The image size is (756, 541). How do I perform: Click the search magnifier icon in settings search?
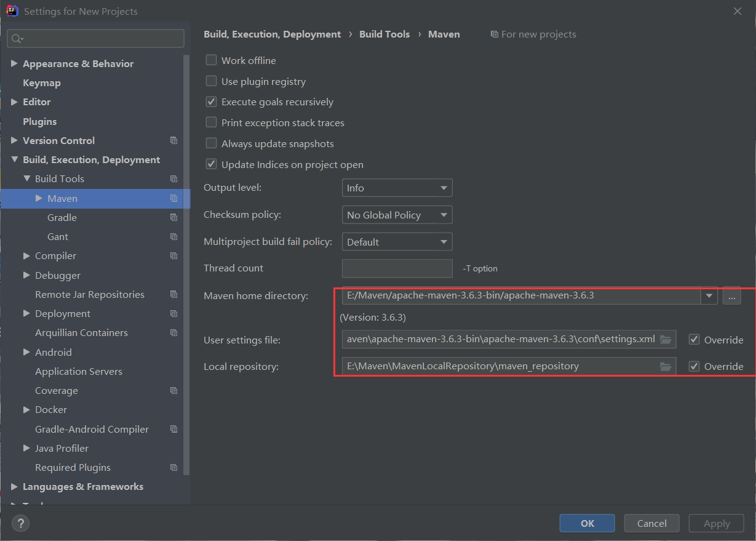[17, 39]
